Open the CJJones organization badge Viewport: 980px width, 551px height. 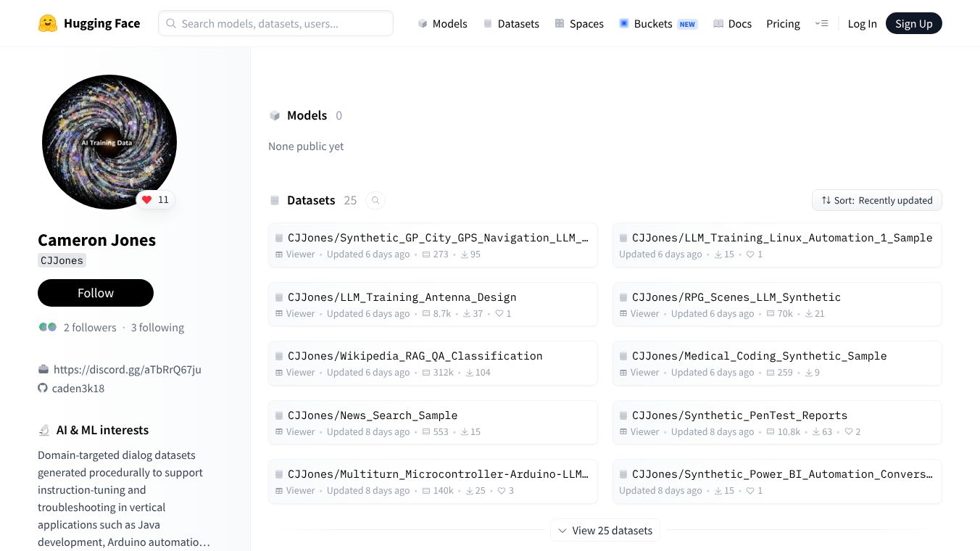(62, 260)
